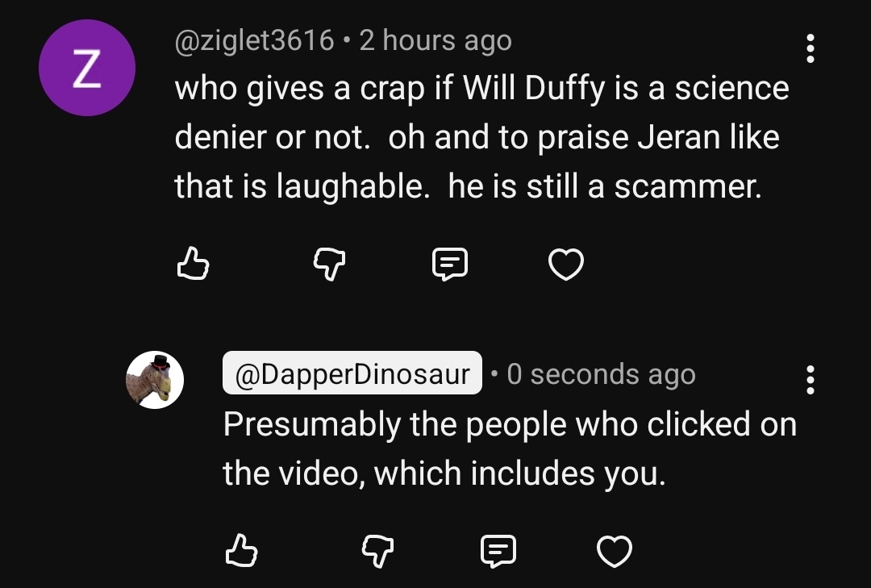The height and width of the screenshot is (588, 871).
Task: Open the purple Z profile avatar
Action: pos(86,69)
